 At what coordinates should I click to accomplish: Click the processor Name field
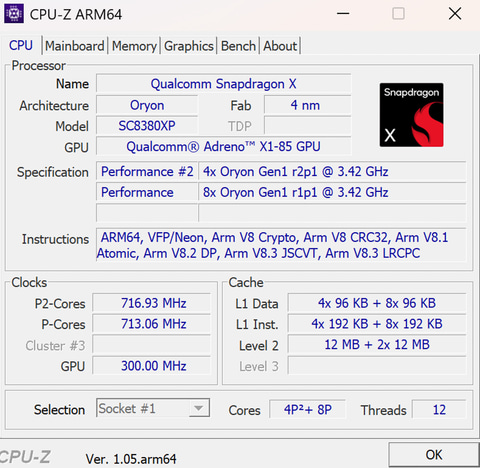pos(223,84)
